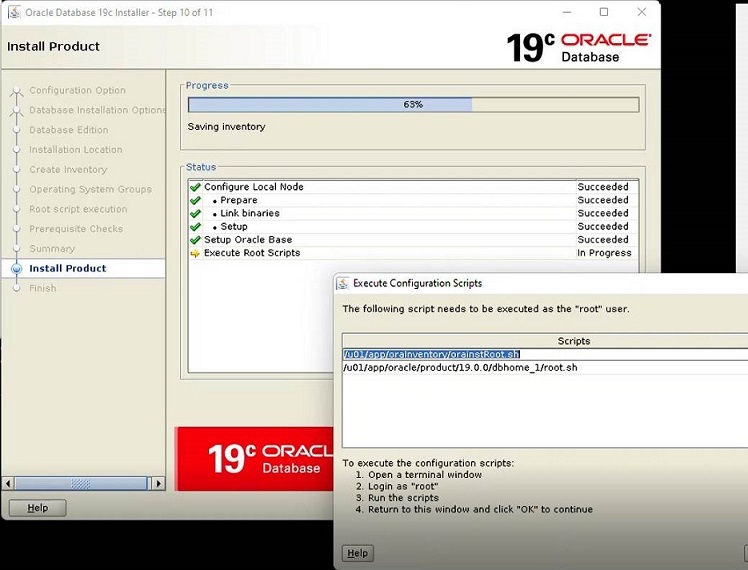This screenshot has height=570, width=748.
Task: Click yellow arrow icon beside Execute Root Scripts
Action: point(195,253)
